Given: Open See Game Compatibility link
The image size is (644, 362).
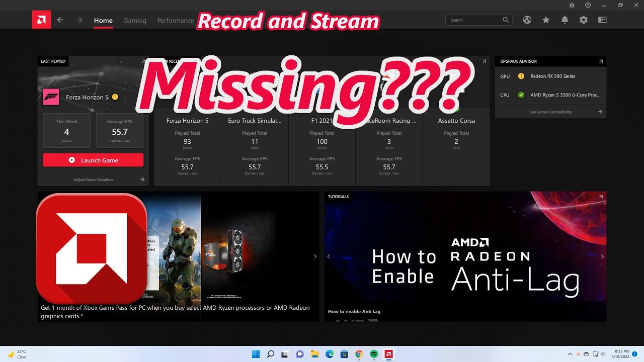Looking at the screenshot, I should coord(550,112).
